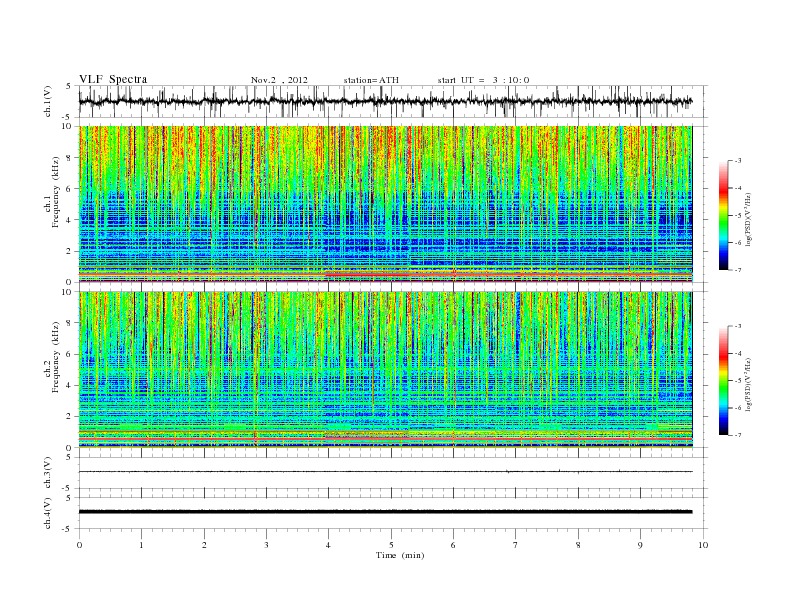Viewport: 792px width, 612px height.
Task: Click the '4' tick on the time axis
Action: point(328,545)
